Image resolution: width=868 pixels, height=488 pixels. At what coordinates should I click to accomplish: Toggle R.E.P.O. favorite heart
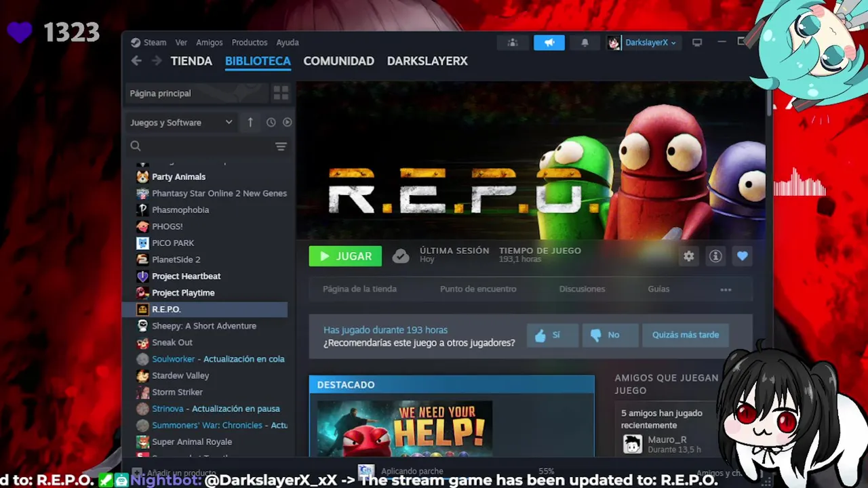[x=743, y=256]
